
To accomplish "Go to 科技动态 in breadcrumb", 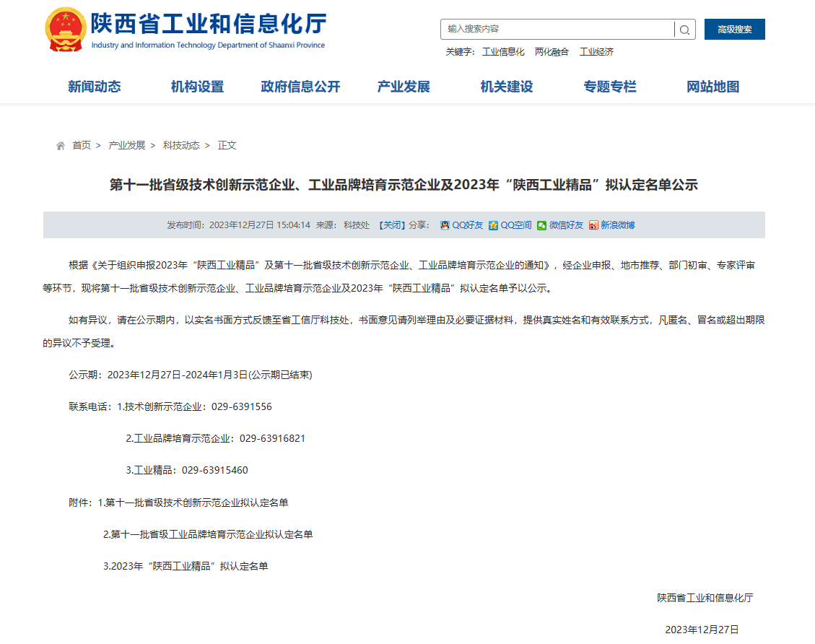I will click(x=181, y=146).
